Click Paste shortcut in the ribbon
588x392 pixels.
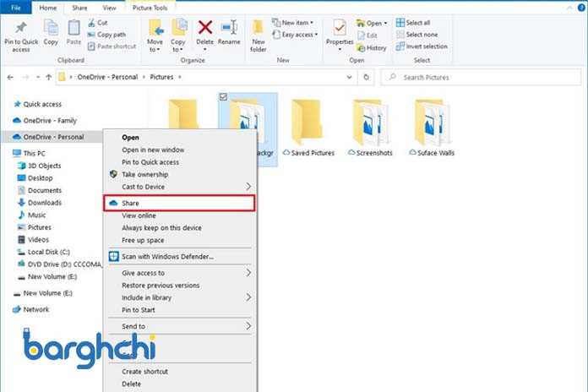[112, 46]
